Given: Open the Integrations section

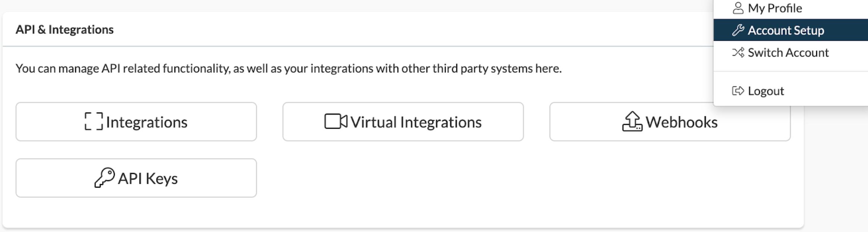Looking at the screenshot, I should pyautogui.click(x=136, y=121).
